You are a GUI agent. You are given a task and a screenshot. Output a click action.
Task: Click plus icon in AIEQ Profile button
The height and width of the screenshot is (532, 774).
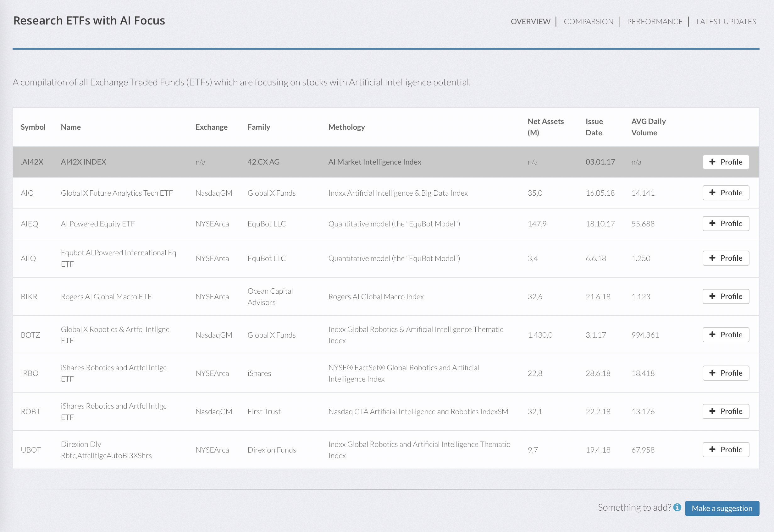pyautogui.click(x=712, y=223)
